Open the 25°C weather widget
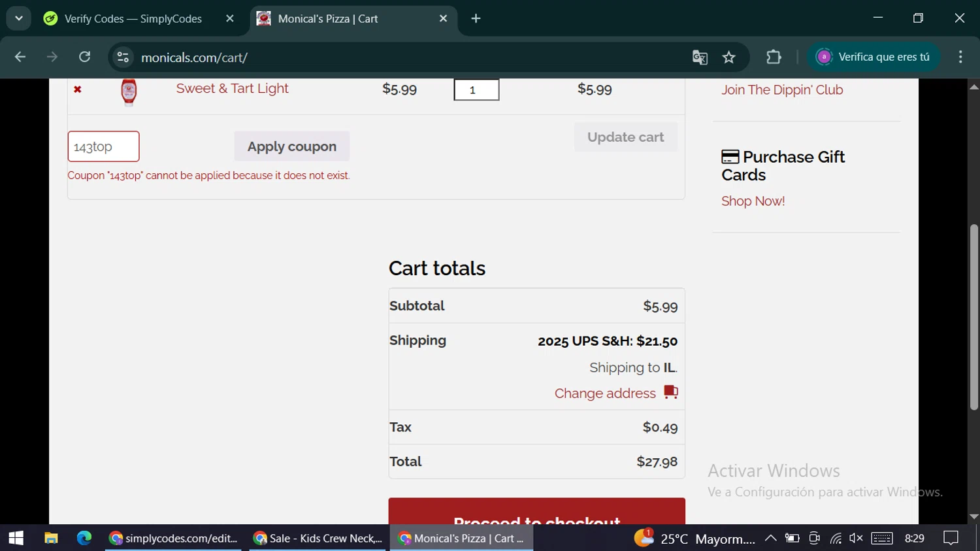 [694, 539]
